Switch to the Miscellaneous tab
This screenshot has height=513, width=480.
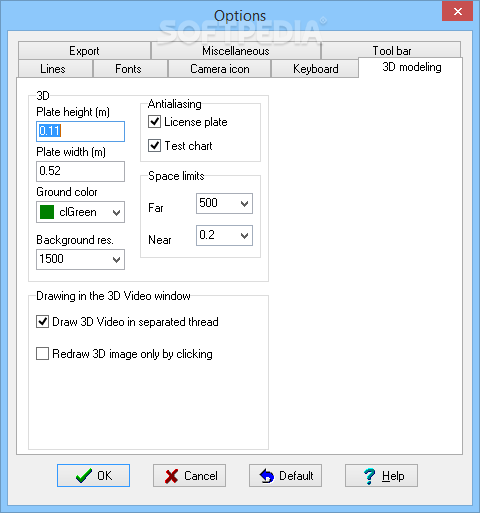click(236, 51)
